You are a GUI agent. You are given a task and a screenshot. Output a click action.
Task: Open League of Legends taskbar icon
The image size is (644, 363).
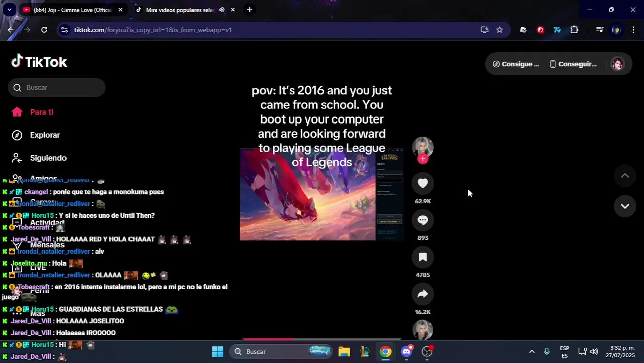tap(365, 351)
